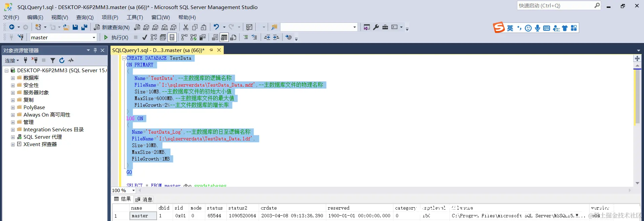Toggle results to file icon
This screenshot has height=221, width=644.
coord(233,37)
